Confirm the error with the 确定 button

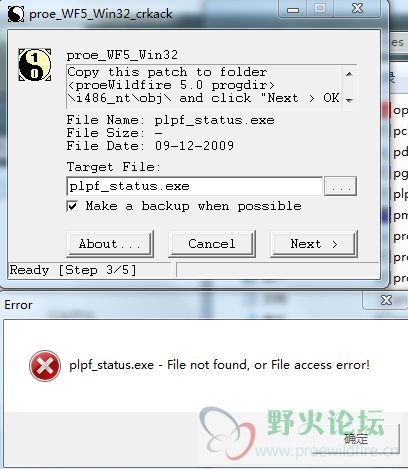tap(356, 438)
